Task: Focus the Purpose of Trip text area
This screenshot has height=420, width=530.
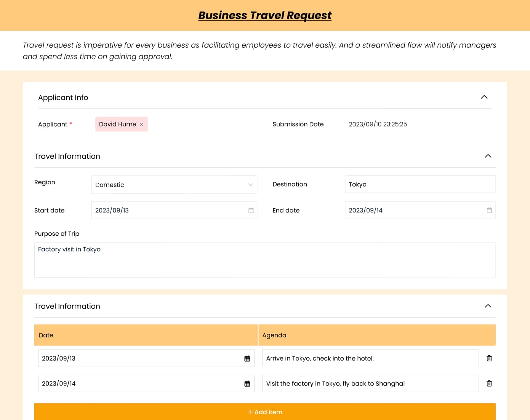Action: pyautogui.click(x=265, y=260)
